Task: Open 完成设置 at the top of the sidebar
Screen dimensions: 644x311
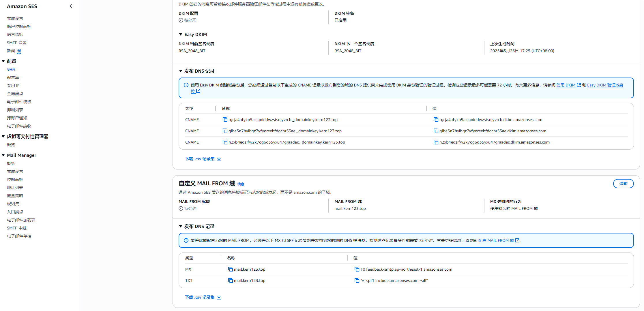Action: (x=15, y=18)
